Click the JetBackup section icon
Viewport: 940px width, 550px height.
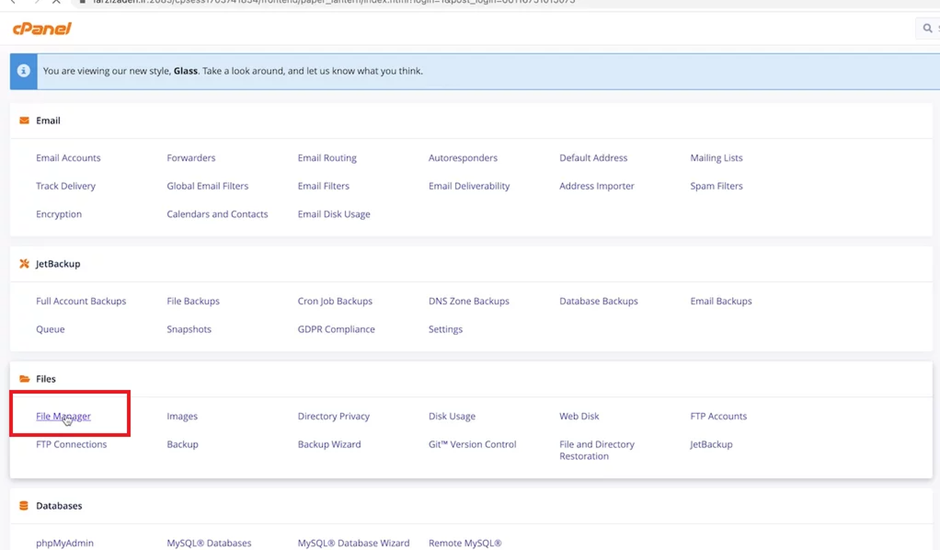[24, 264]
